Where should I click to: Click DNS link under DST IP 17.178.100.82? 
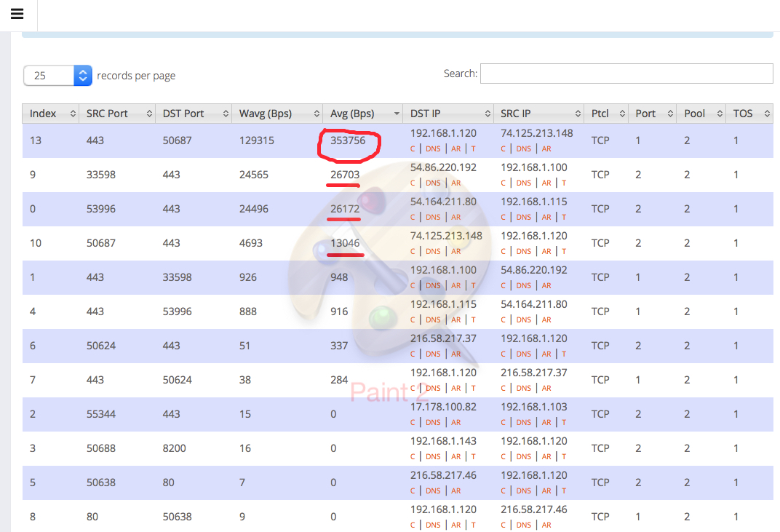[x=433, y=422]
